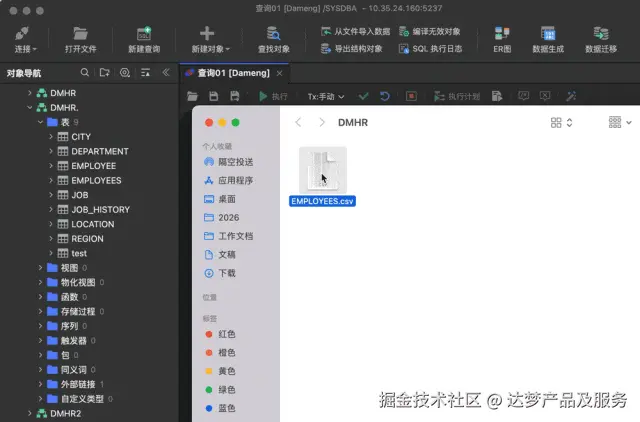
Task: Click the 执行计划 button
Action: (457, 96)
